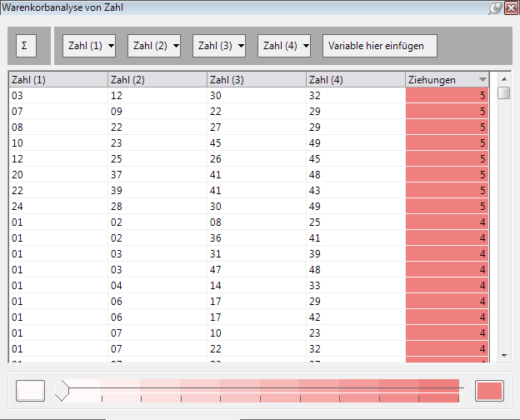The image size is (520, 420).
Task: Select row 03 12 30 32
Action: [x=248, y=96]
